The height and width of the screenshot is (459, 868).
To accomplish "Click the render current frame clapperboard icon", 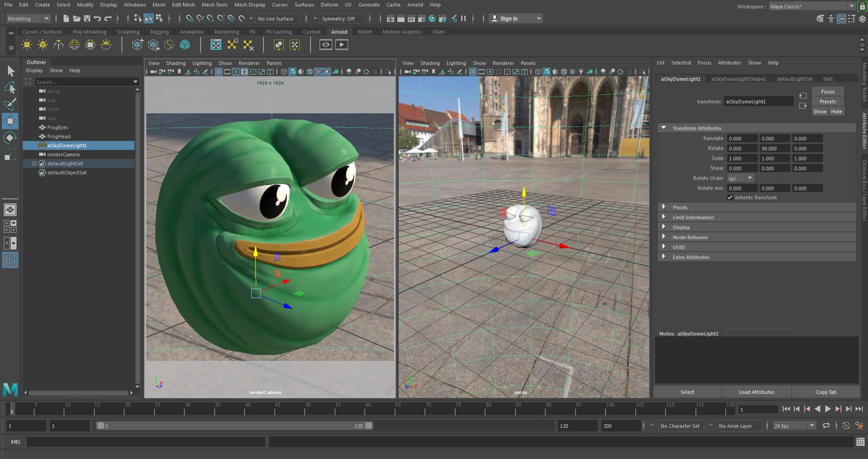I will (x=401, y=19).
